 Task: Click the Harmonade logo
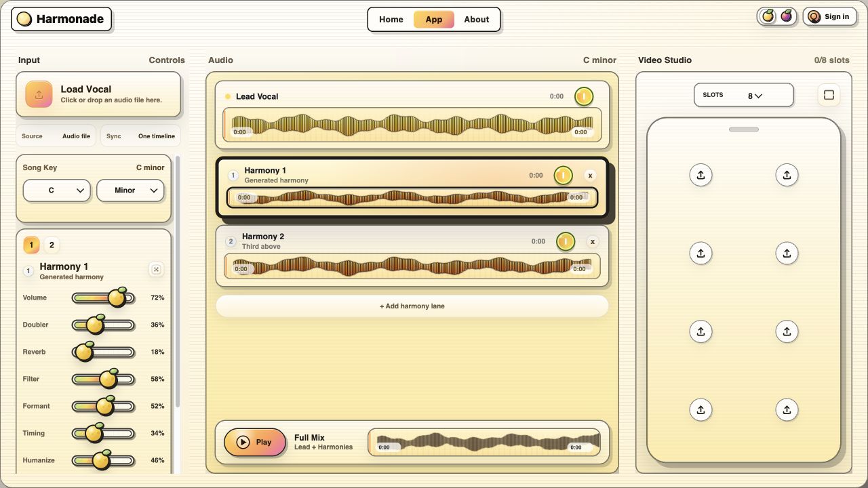click(x=61, y=19)
